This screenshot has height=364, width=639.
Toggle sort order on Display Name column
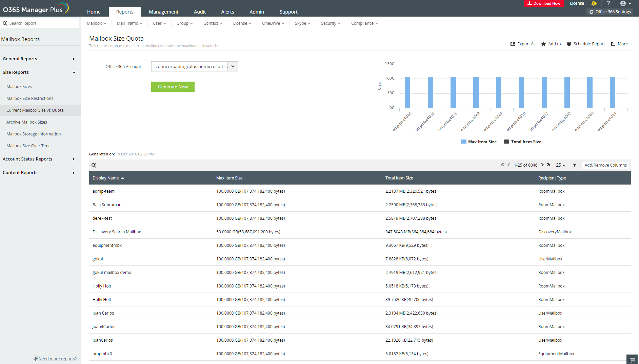[x=108, y=178]
